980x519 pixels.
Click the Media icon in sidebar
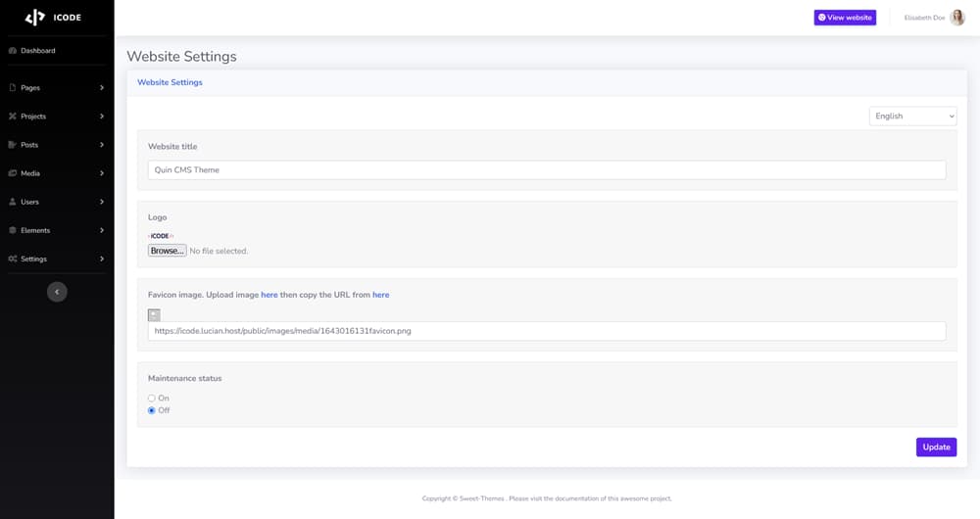point(13,173)
